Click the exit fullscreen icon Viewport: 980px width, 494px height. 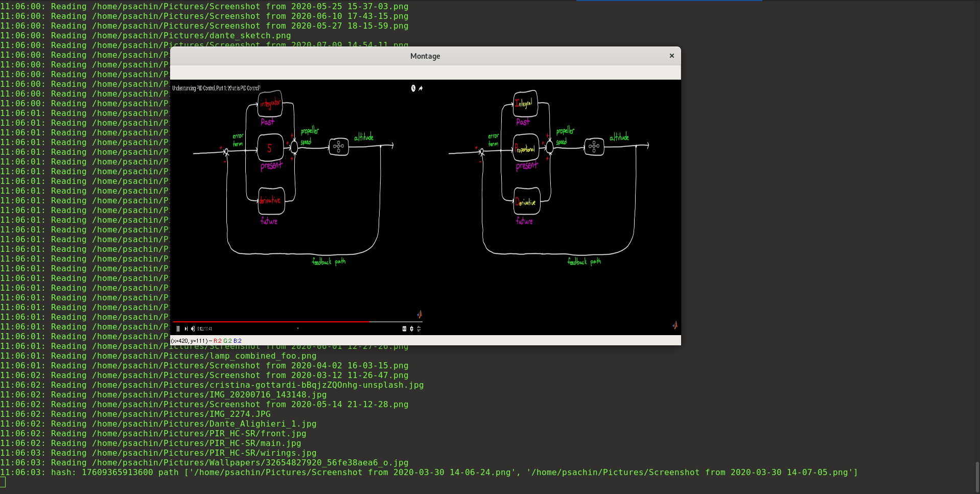tap(419, 329)
